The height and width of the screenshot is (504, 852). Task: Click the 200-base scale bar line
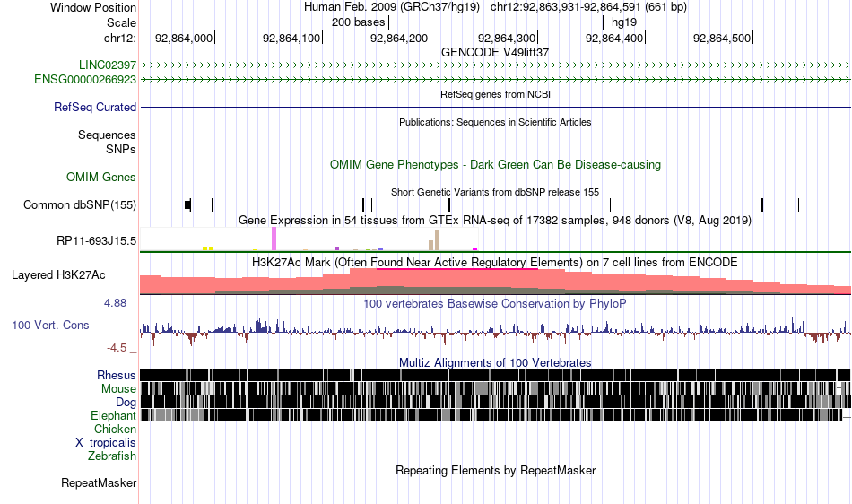[496, 22]
